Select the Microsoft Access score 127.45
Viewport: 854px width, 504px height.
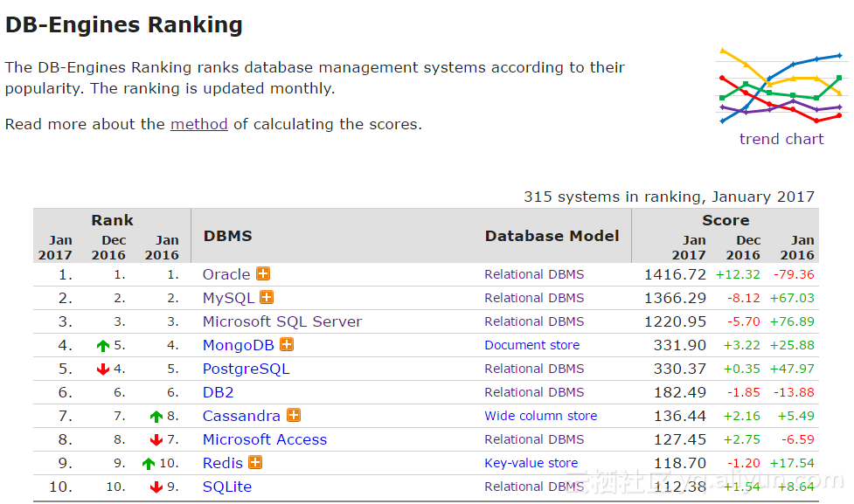pos(680,439)
